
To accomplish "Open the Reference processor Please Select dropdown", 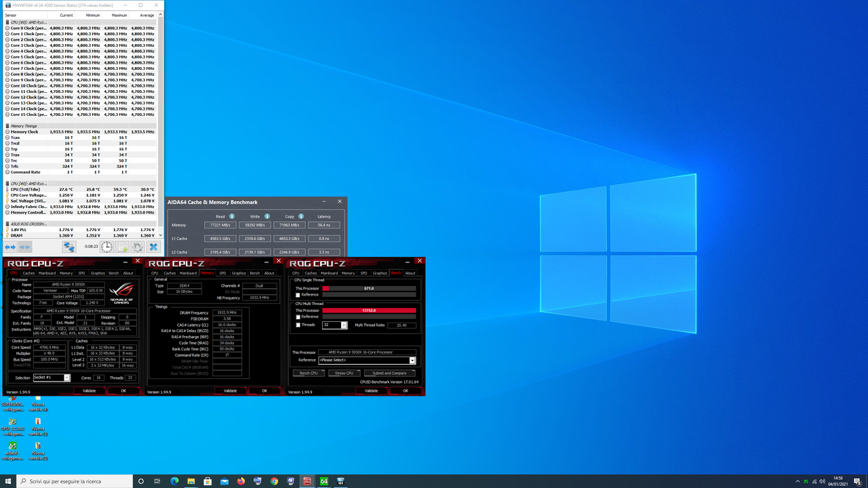I will (412, 360).
